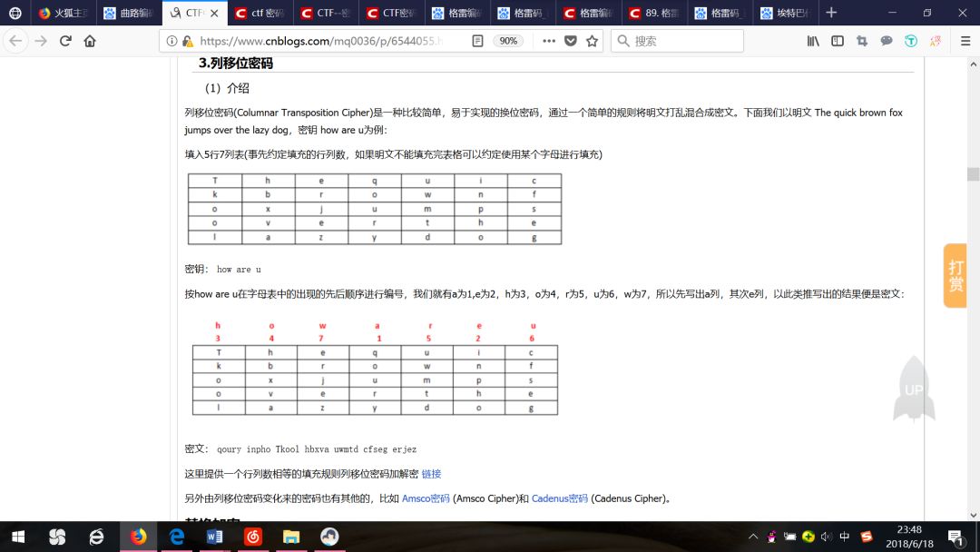Open the translate extension icon

[x=935, y=41]
